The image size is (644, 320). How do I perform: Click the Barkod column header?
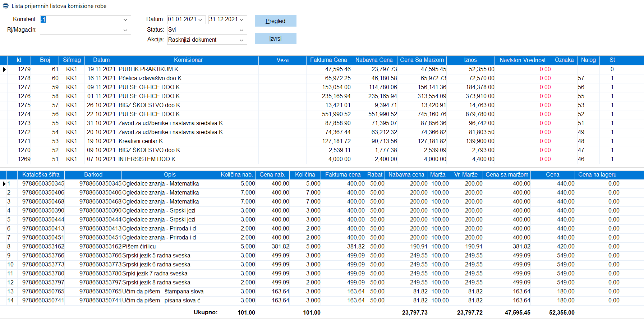93,175
